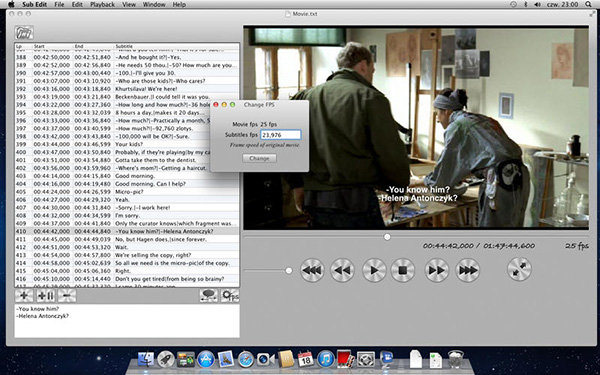Open iTunes from the Dock
This screenshot has width=600, height=375.
tap(326, 359)
